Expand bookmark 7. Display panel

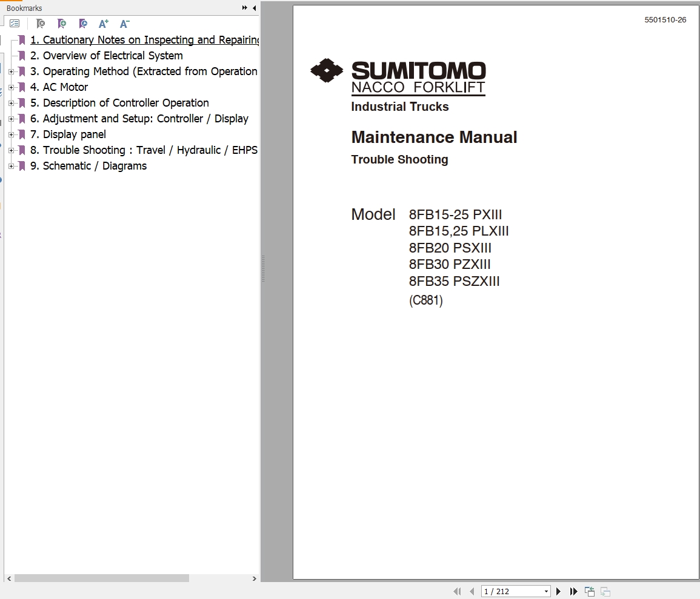[11, 134]
